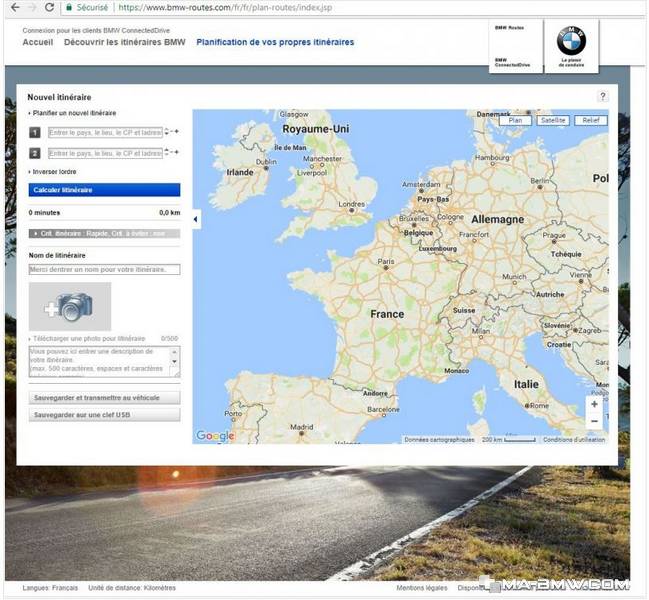Switch map to Relief view
The width and height of the screenshot is (649, 600).
(x=591, y=120)
